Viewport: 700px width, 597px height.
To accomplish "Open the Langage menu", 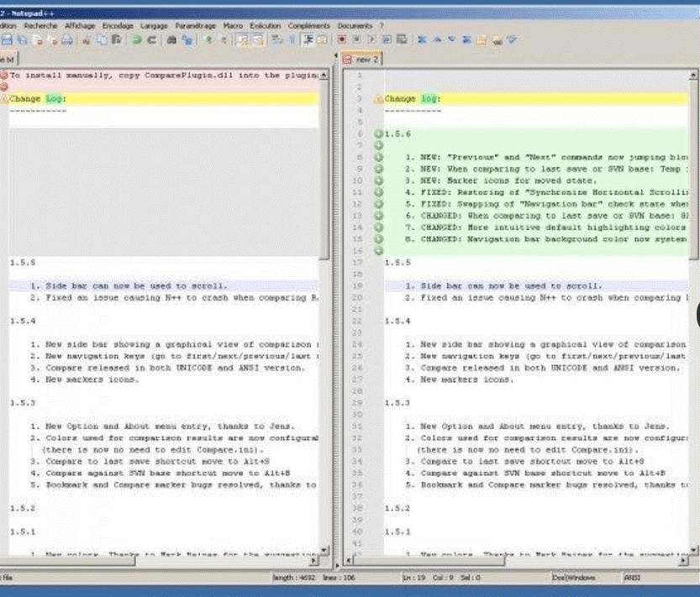I will pyautogui.click(x=154, y=26).
